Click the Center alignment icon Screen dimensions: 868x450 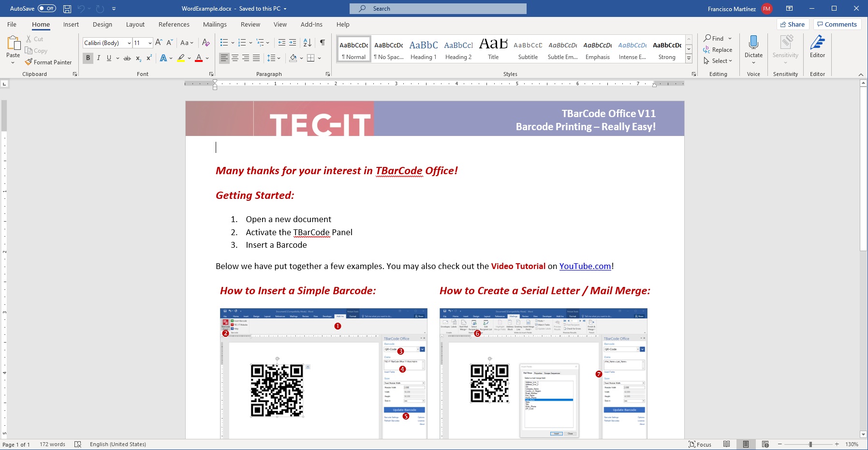[x=235, y=58]
